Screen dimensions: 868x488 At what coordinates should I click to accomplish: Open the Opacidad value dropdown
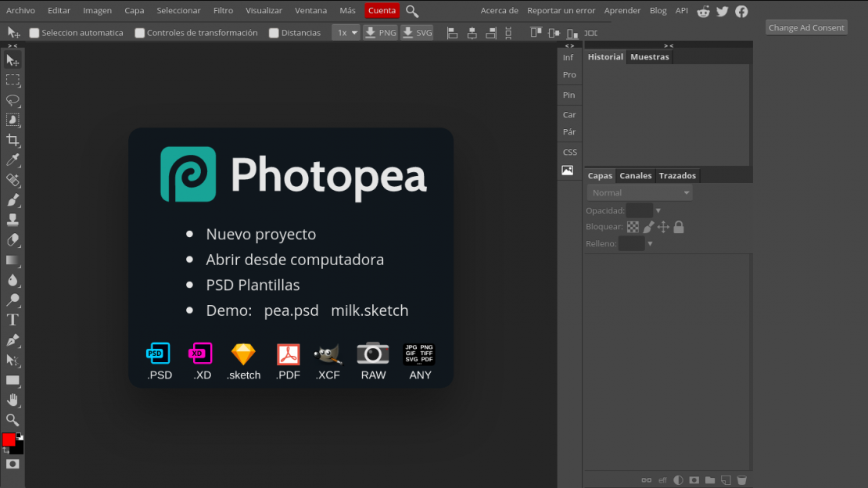[658, 210]
